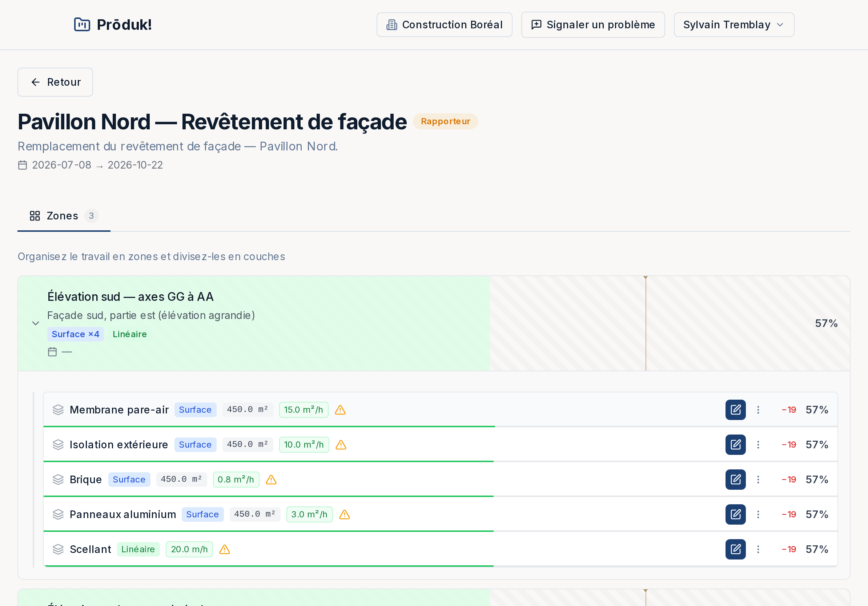
Task: Click the warning icon on Scellant
Action: (225, 549)
